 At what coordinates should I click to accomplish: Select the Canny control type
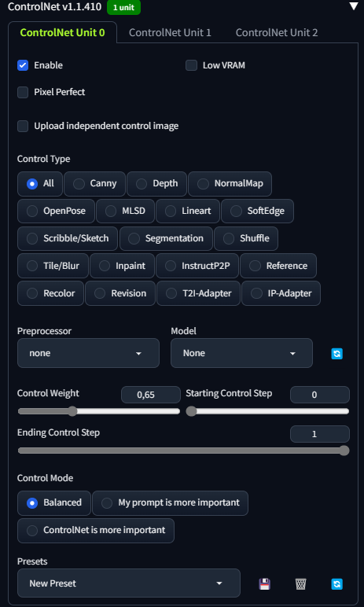pyautogui.click(x=95, y=183)
